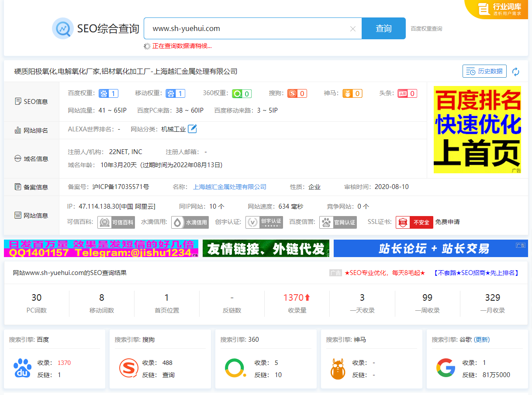The height and width of the screenshot is (395, 532).
Task: Click the edit pencil beside 机械工业 category
Action: 191,128
